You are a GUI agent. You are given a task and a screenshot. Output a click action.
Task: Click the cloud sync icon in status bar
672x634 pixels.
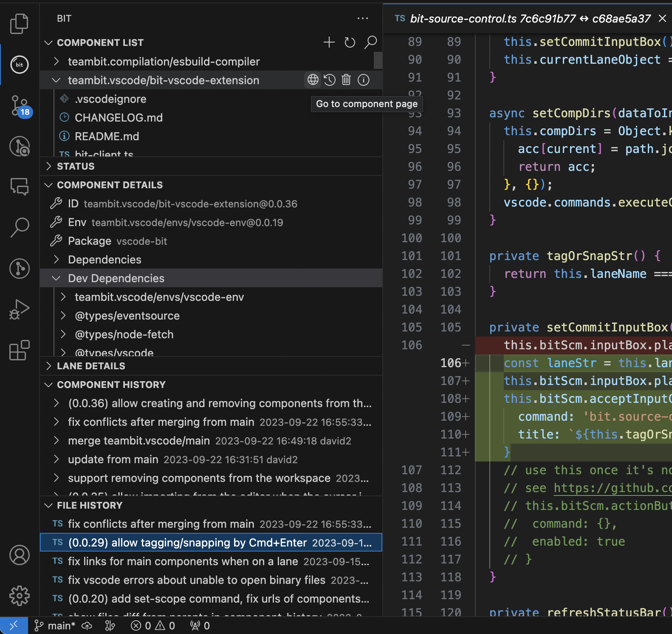pos(87,626)
